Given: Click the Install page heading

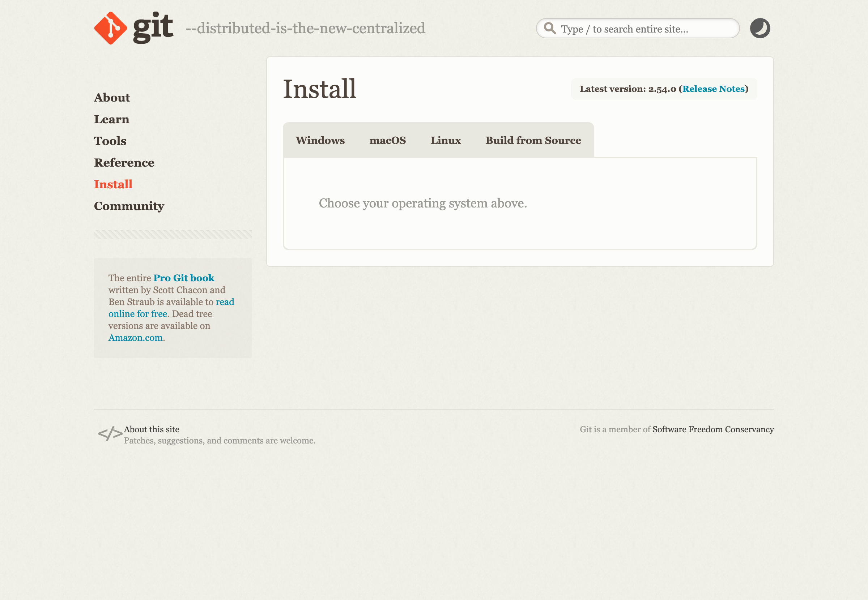Looking at the screenshot, I should tap(319, 89).
